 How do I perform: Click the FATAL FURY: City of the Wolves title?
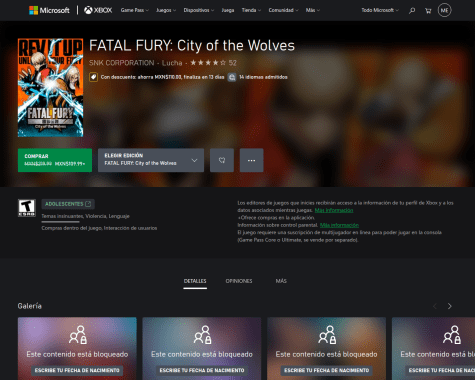(x=192, y=46)
